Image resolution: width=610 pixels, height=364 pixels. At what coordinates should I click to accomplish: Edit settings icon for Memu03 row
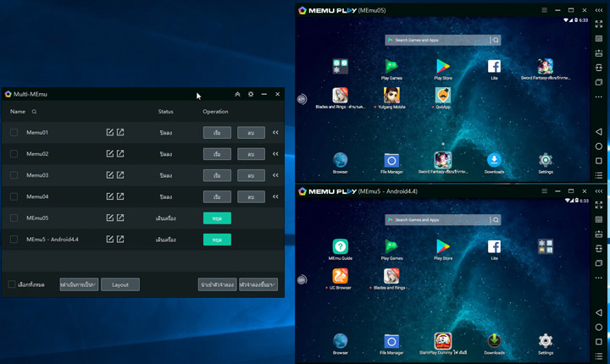tap(110, 175)
